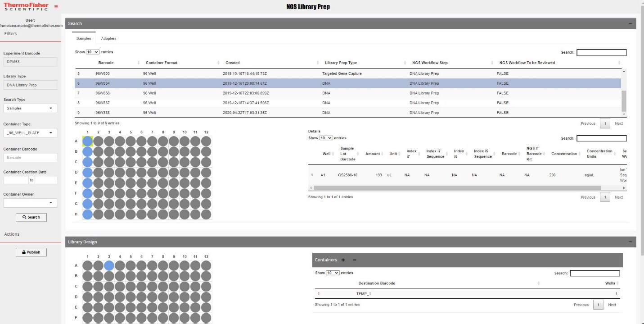
Task: Select well A3 in Library Design plate
Action: [x=109, y=265]
